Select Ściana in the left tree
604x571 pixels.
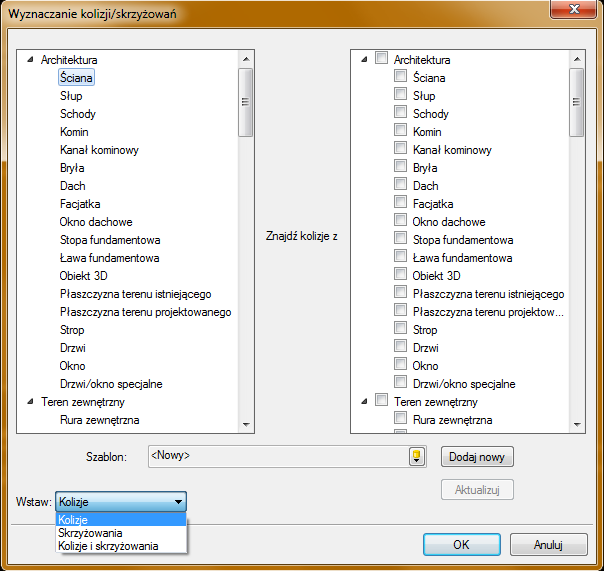point(76,78)
